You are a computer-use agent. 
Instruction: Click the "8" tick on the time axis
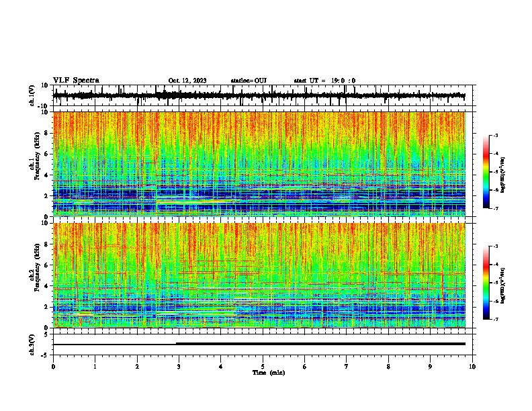tap(388, 367)
